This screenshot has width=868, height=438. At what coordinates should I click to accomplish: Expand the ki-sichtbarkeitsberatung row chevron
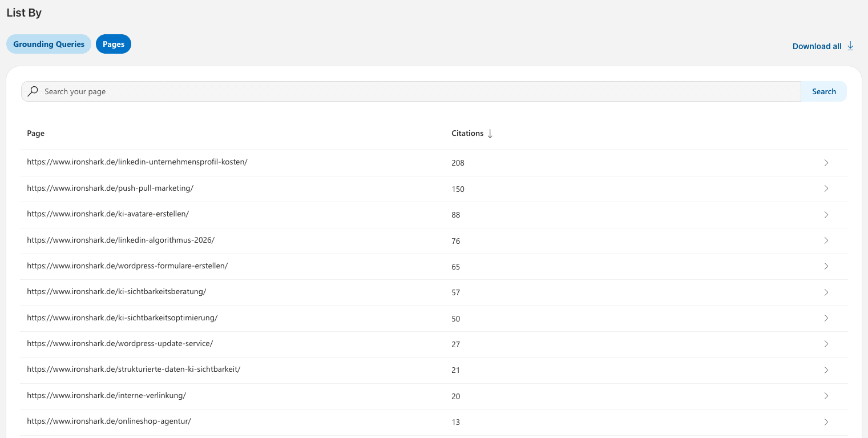pyautogui.click(x=826, y=292)
